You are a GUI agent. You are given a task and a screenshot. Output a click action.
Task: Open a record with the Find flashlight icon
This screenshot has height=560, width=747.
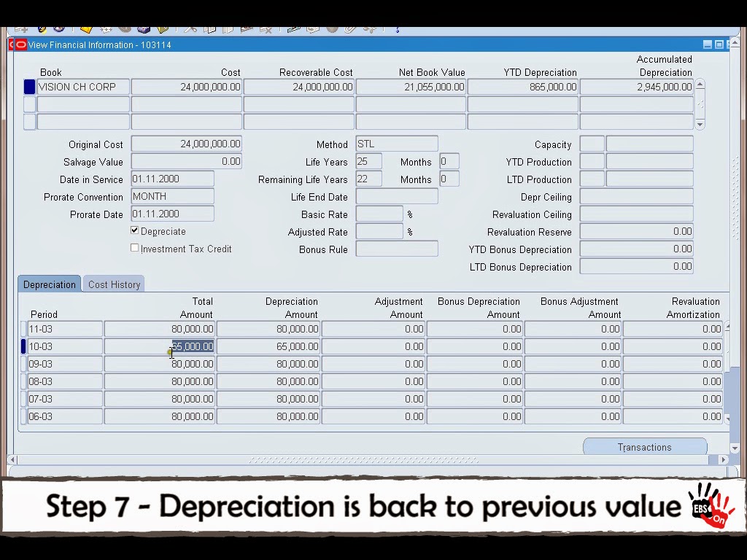(x=40, y=29)
